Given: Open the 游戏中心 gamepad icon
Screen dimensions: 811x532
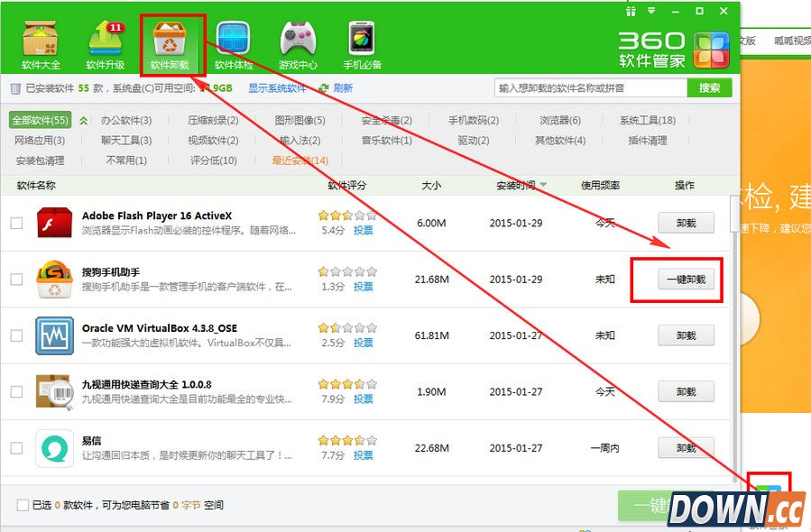Looking at the screenshot, I should click(298, 36).
